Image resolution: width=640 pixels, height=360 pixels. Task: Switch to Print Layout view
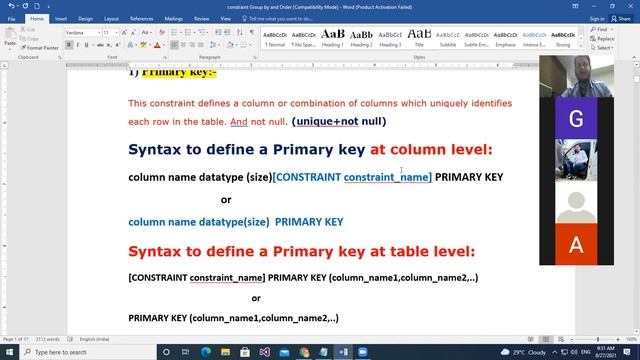(546, 339)
